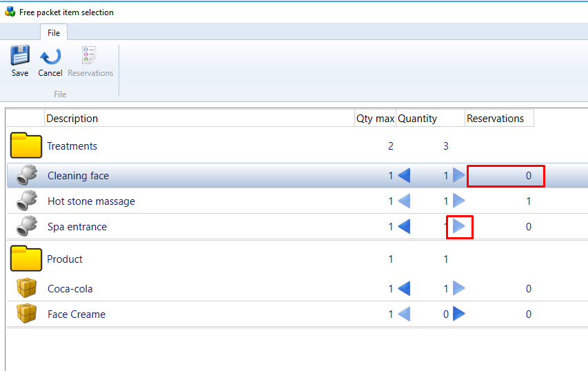Click the Reservations column header
This screenshot has height=371, width=588.
(x=499, y=118)
